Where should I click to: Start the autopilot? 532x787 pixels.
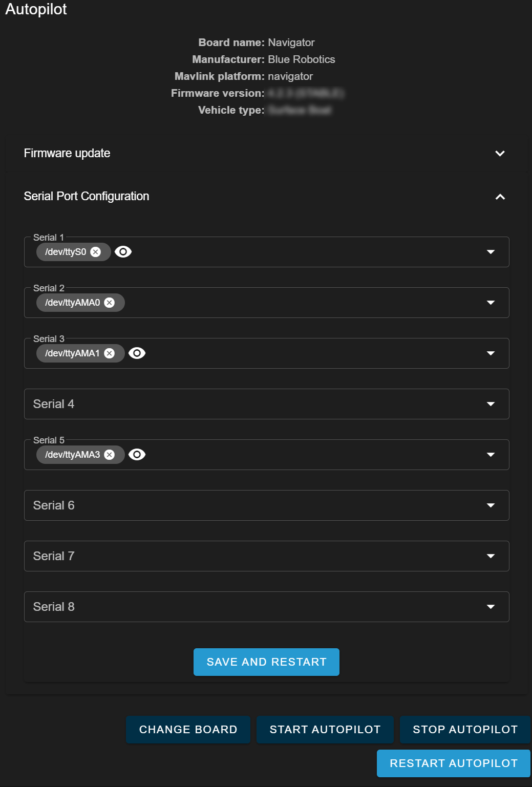325,729
